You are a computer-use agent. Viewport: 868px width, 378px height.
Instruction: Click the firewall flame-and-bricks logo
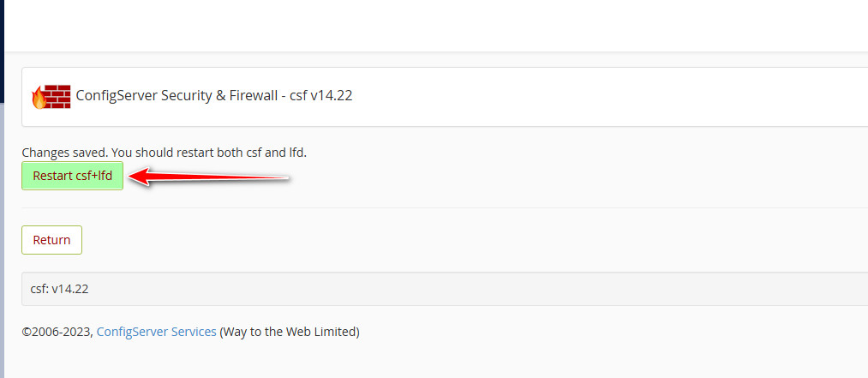coord(51,96)
